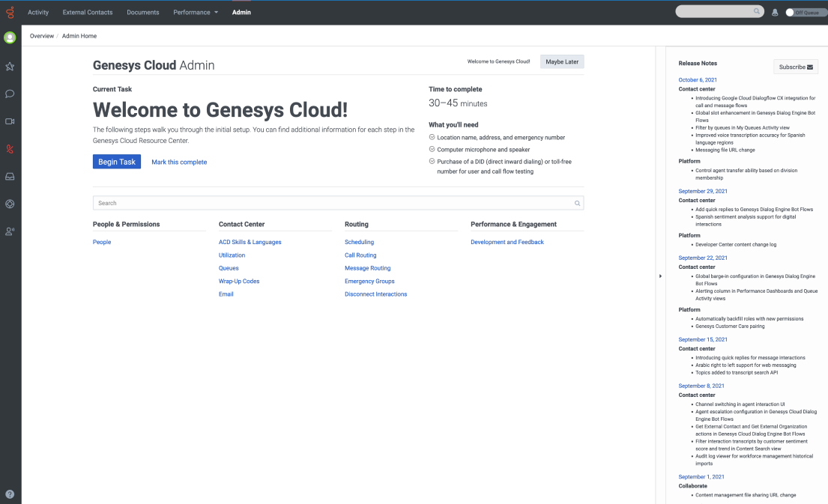The width and height of the screenshot is (828, 504).
Task: Open the Chat bubble icon
Action: [10, 94]
